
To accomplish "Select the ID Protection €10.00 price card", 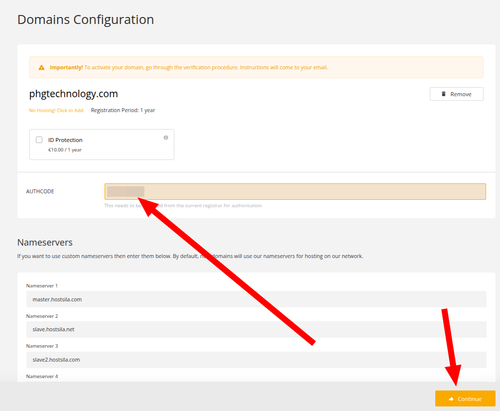I will pos(102,145).
